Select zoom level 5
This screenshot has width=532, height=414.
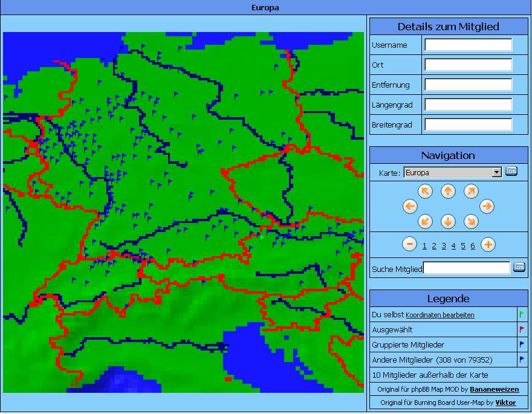(463, 246)
